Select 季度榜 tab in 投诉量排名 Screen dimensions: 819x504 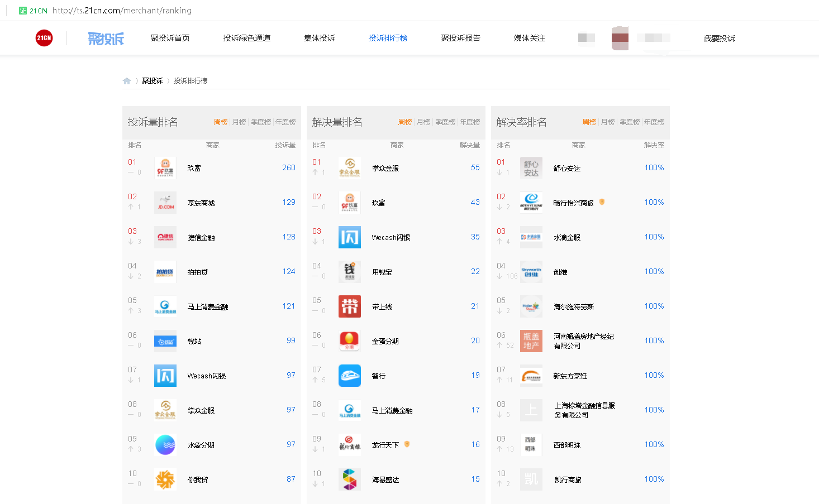[261, 122]
